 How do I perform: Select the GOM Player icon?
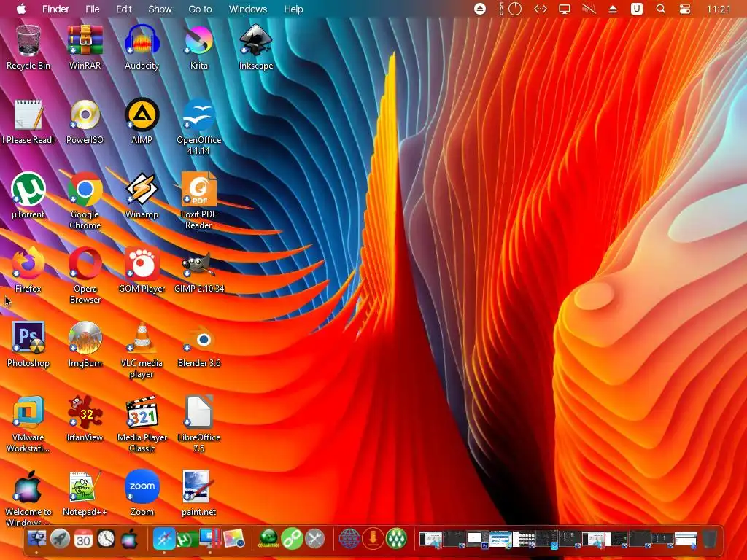142,270
